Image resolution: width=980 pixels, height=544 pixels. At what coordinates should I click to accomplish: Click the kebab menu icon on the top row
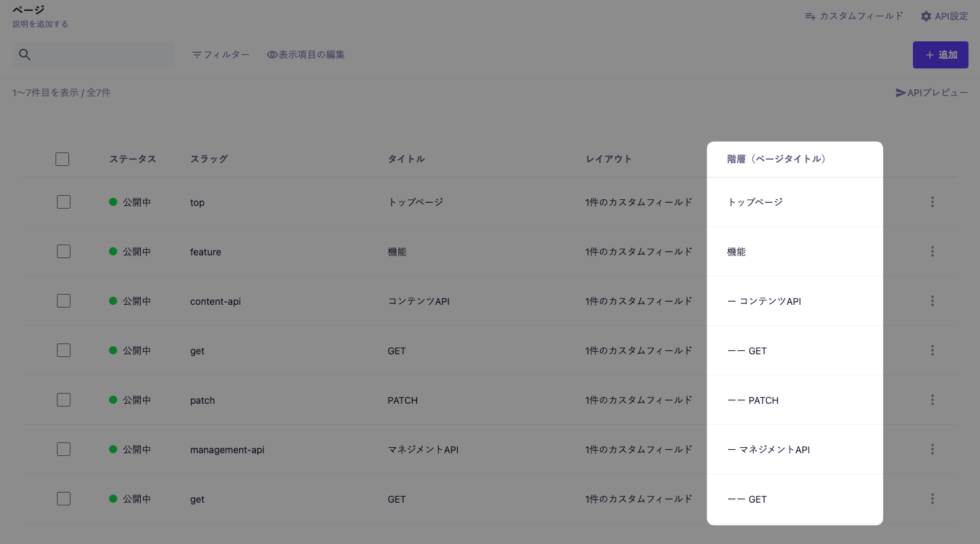coord(933,201)
